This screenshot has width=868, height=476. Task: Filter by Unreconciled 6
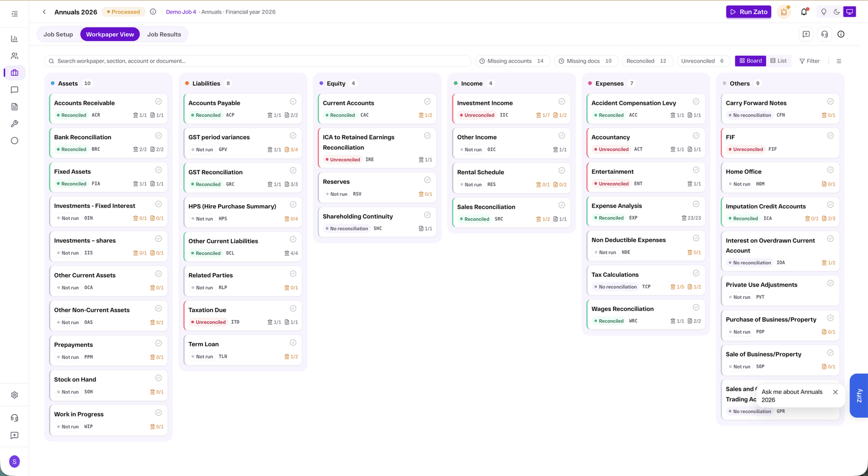(703, 61)
